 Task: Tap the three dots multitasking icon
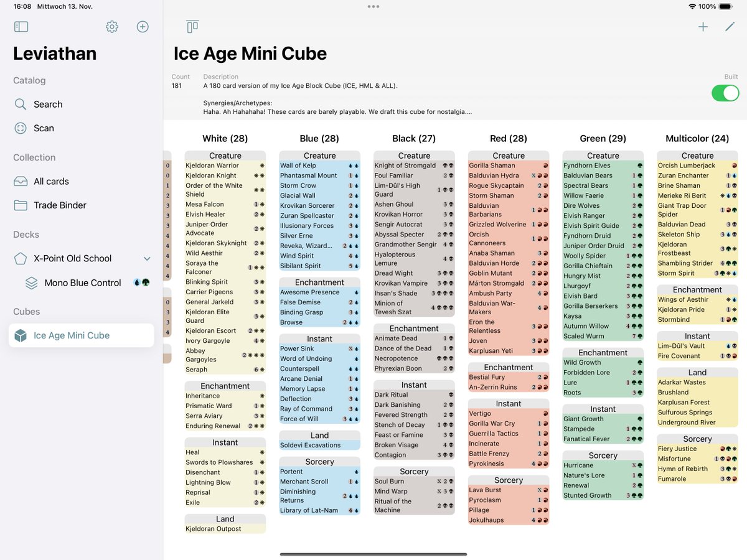(x=374, y=6)
